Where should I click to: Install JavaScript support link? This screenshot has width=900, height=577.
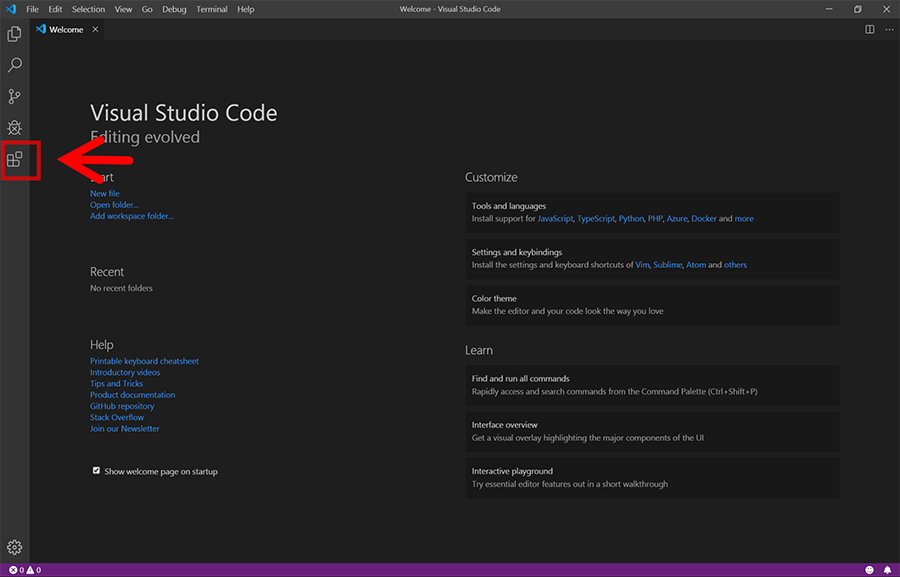coord(555,219)
